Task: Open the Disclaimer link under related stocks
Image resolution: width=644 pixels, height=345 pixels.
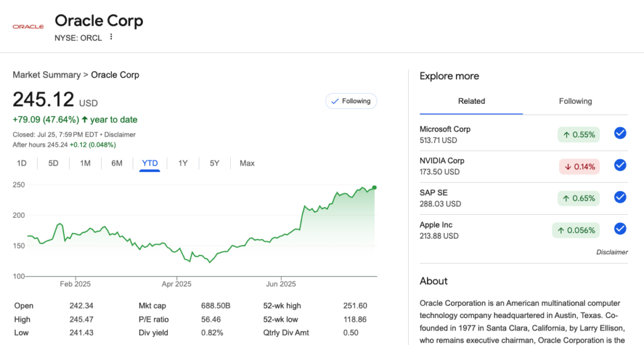Action: tap(612, 252)
